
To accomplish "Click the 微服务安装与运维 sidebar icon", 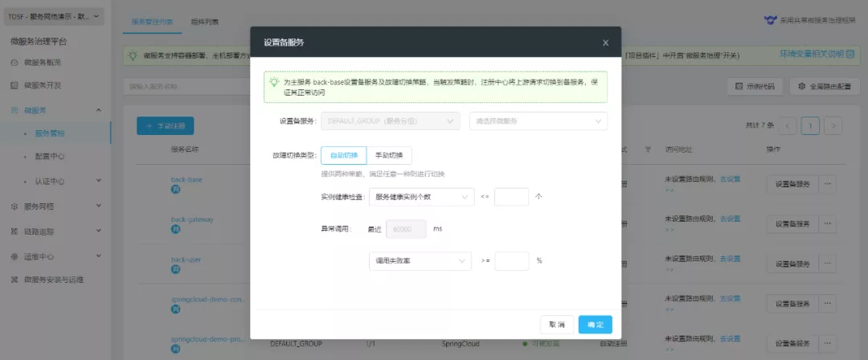I will tap(15, 280).
